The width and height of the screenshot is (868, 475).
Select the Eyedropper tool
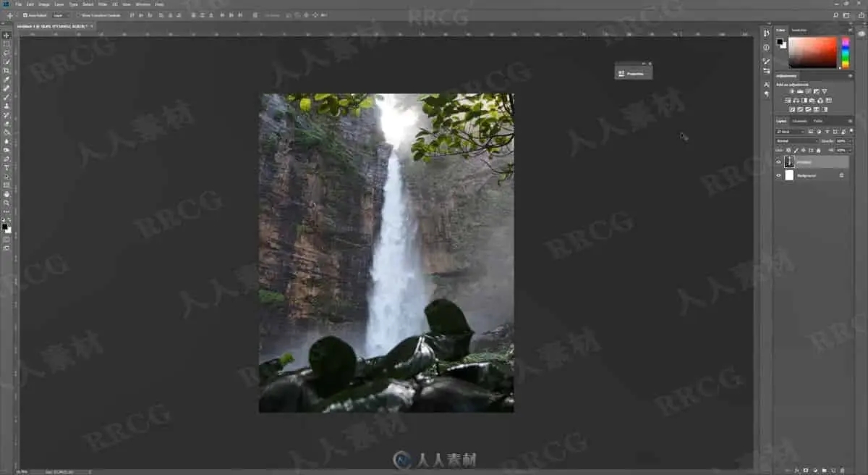[7, 79]
